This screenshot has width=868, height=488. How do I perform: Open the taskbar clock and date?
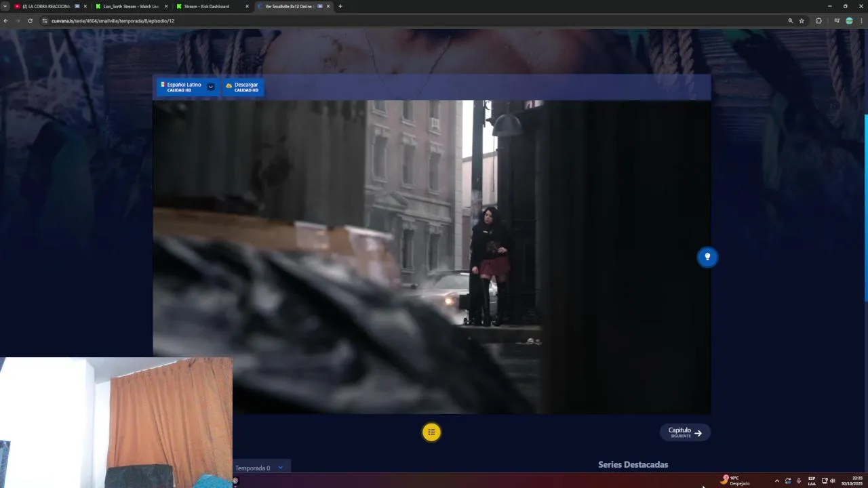[x=852, y=481]
